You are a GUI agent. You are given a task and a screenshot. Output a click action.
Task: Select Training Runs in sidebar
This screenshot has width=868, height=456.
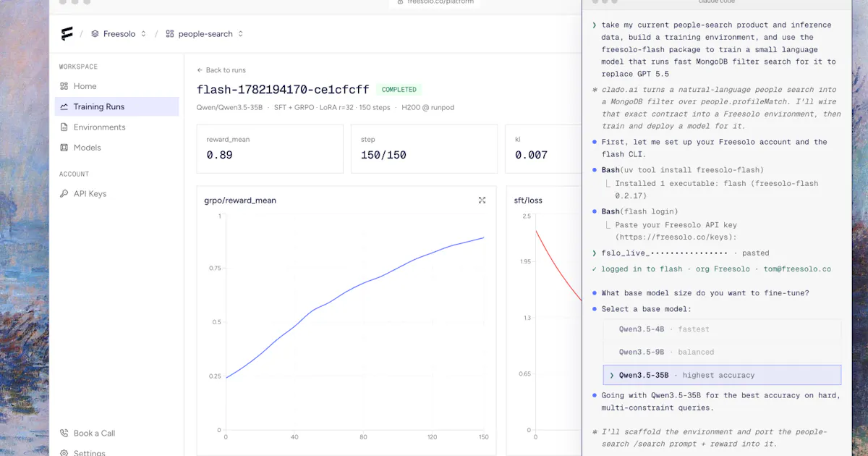pos(116,106)
